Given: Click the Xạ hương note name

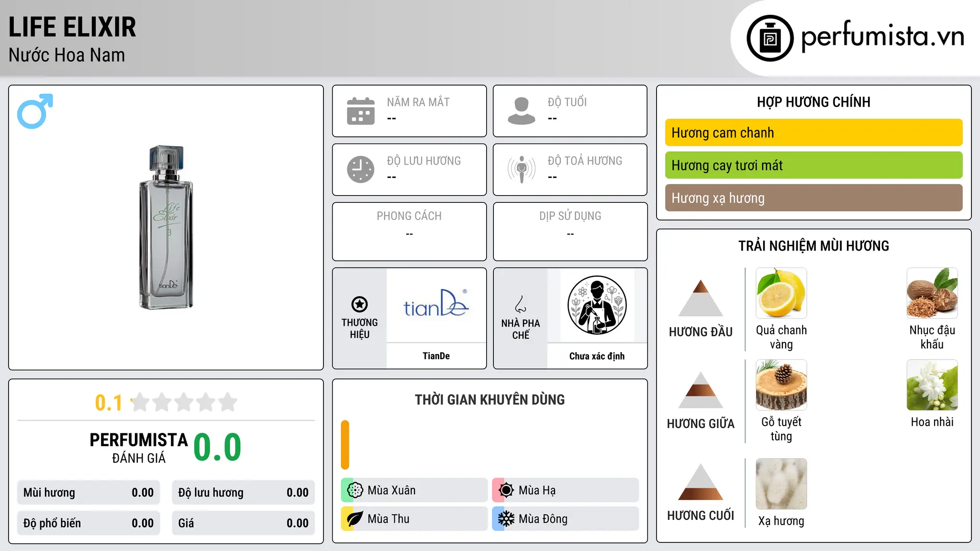Looking at the screenshot, I should (x=781, y=521).
